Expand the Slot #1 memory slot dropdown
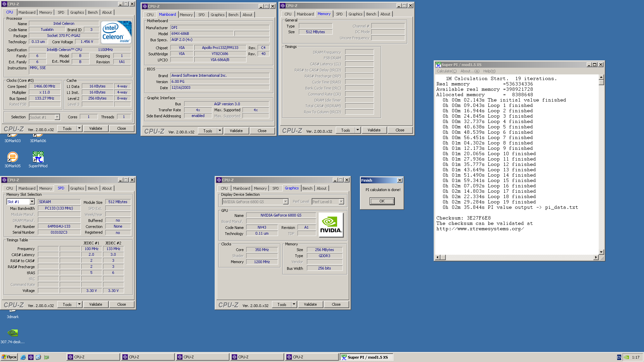 [32, 202]
